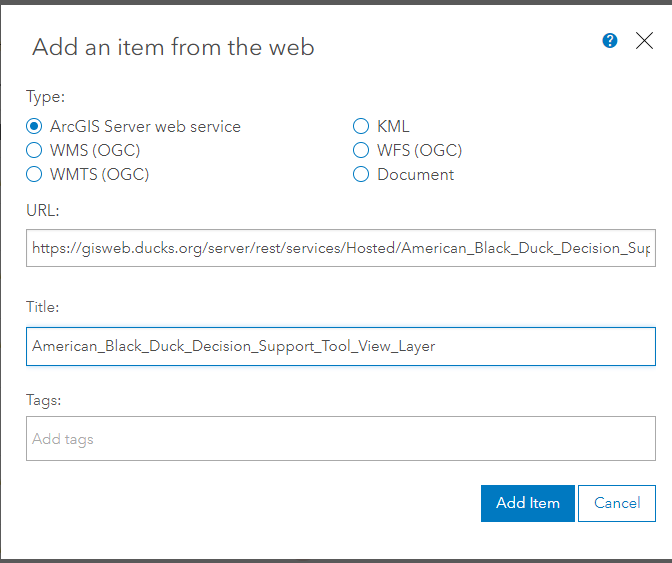The width and height of the screenshot is (672, 563).
Task: Pick the KML radio button
Action: (x=361, y=127)
